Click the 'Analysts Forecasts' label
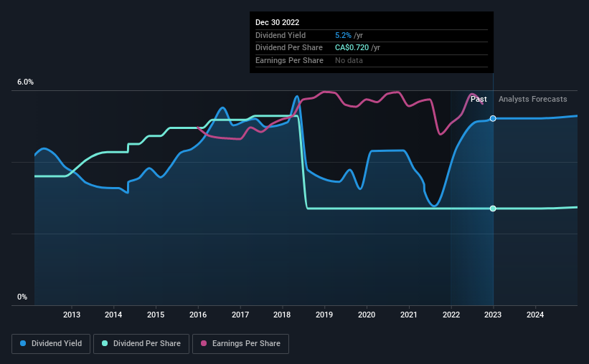This screenshot has width=589, height=364. 532,99
